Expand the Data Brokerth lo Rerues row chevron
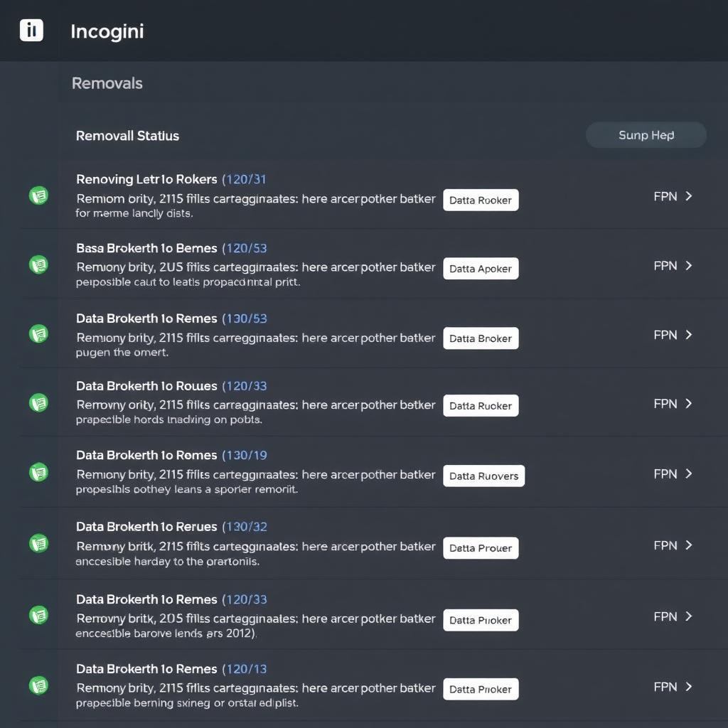The image size is (728, 728). [689, 545]
